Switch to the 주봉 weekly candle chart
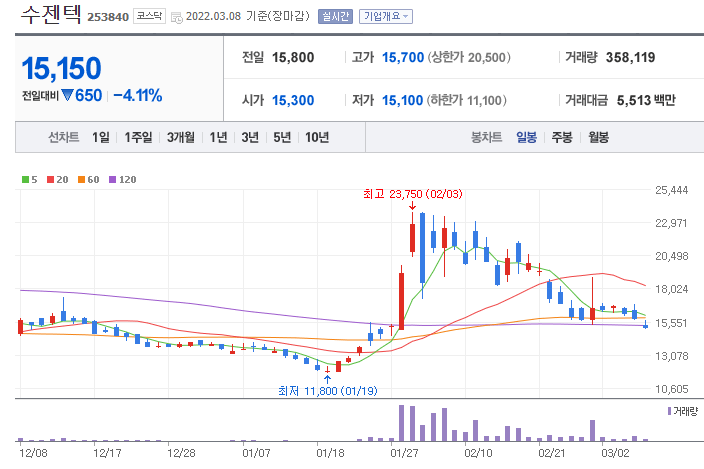704x469 pixels. 562,137
